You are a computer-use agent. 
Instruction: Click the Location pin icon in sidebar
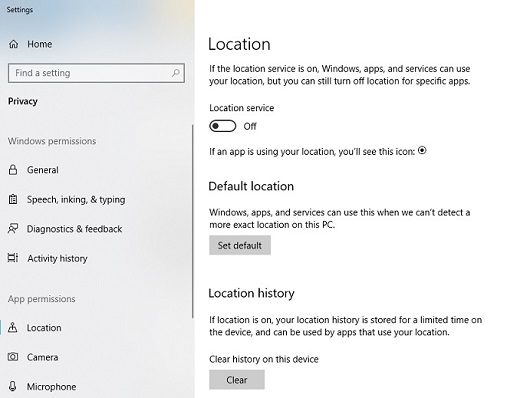click(13, 327)
